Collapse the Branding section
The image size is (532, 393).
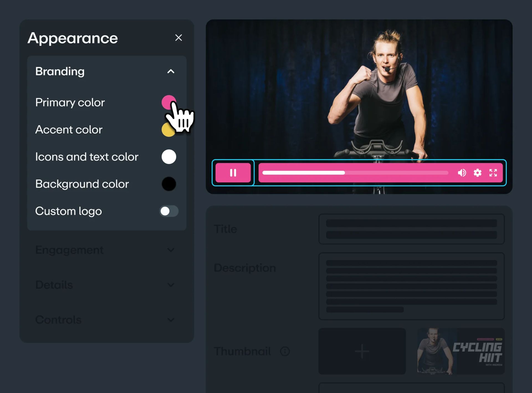coord(171,72)
